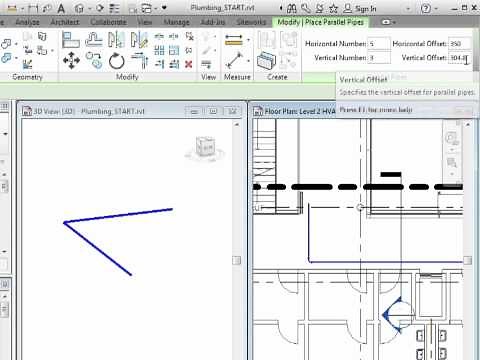
Task: Click the binoculars search icon
Action: pos(292,8)
